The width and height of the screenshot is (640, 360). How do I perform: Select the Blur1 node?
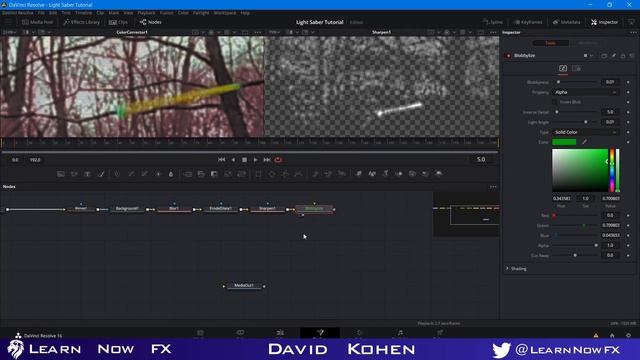click(174, 209)
